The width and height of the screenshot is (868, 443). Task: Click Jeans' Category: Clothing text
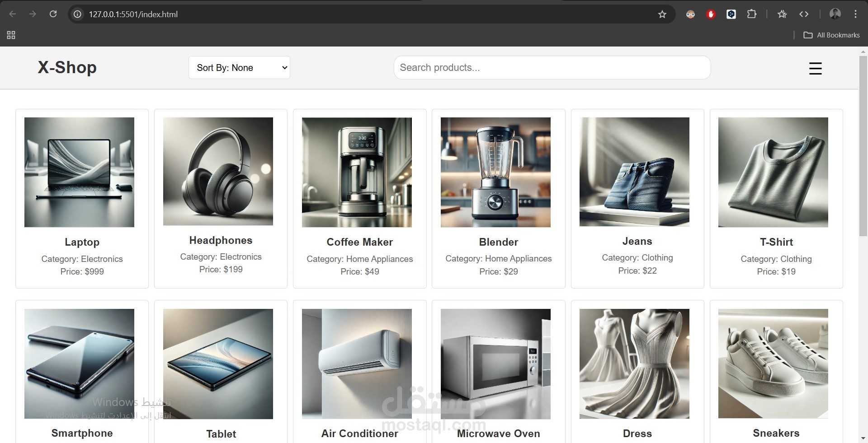click(x=637, y=257)
